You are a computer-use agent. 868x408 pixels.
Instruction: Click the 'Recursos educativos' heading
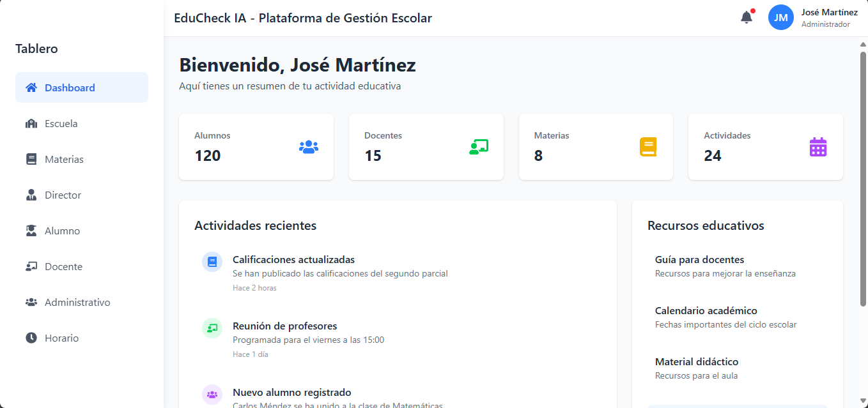pos(706,225)
